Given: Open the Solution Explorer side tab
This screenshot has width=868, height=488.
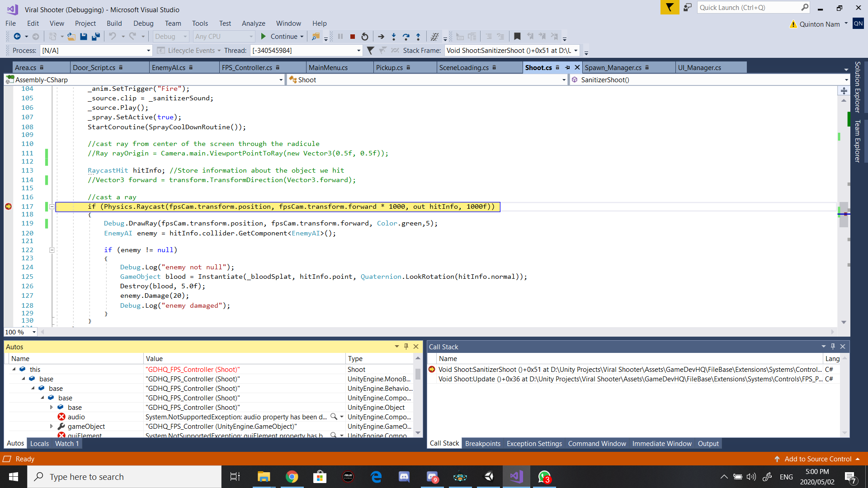Looking at the screenshot, I should 857,87.
